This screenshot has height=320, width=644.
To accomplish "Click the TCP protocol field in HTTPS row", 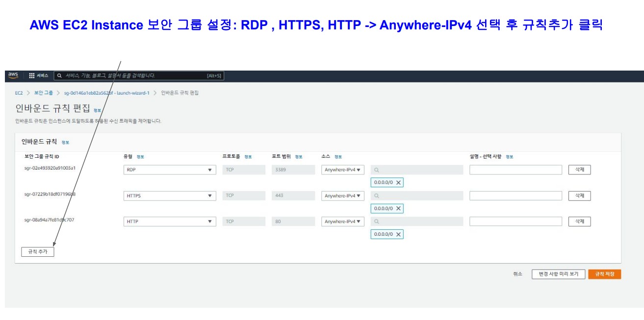I will pyautogui.click(x=244, y=196).
